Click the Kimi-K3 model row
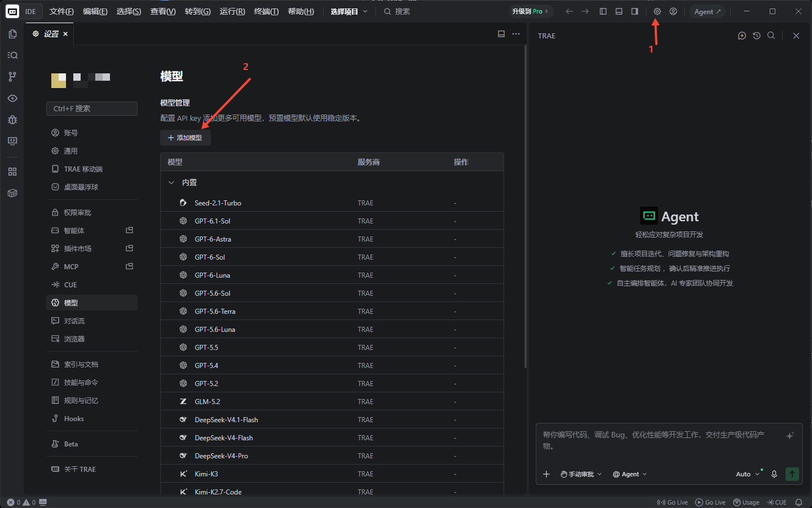 (332, 474)
